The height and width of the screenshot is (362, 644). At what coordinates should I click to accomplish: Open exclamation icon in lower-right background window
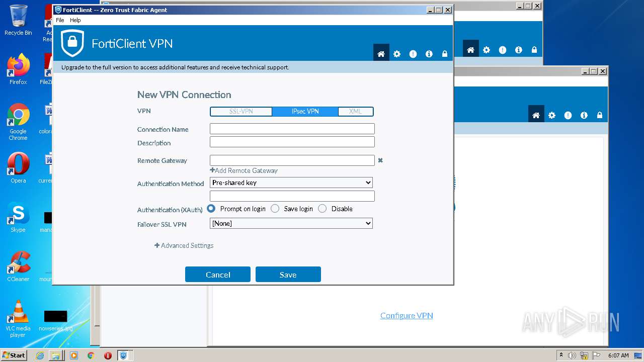coord(568,115)
